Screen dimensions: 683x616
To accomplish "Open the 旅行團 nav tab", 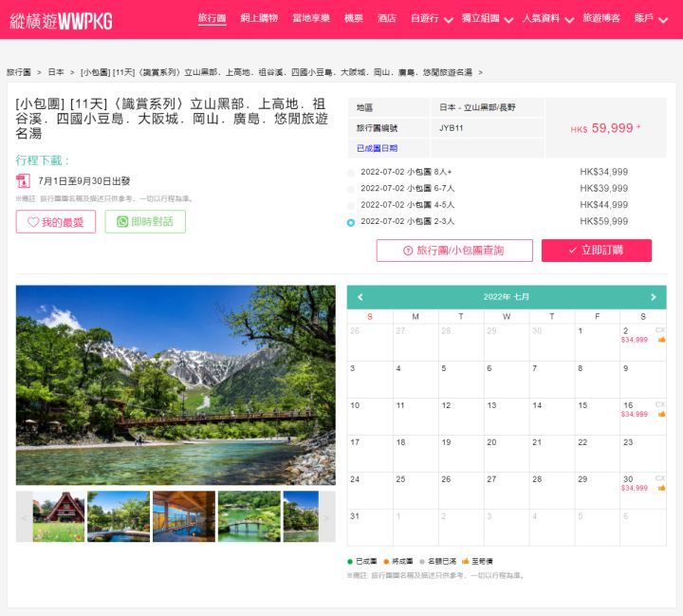I will 212,18.
